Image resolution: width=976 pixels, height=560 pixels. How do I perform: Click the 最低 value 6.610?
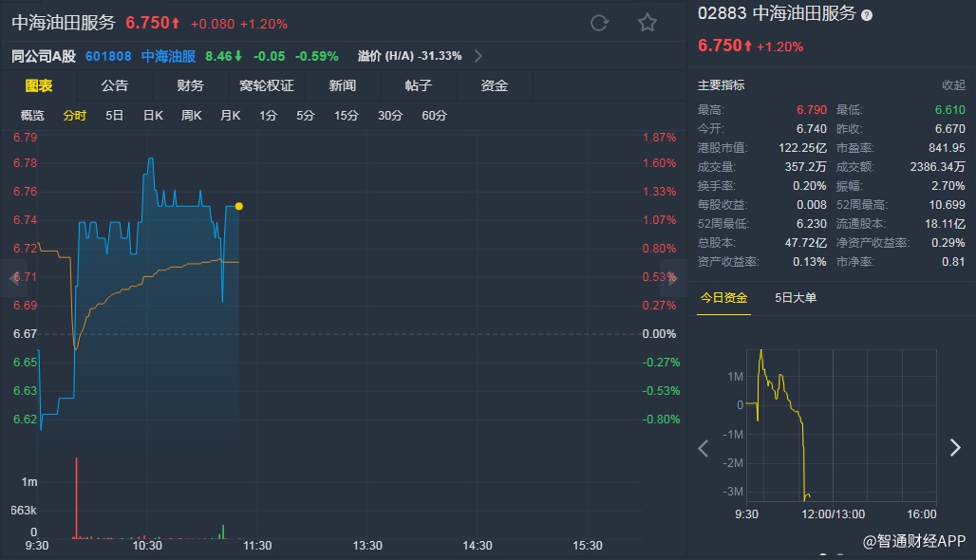coord(949,110)
